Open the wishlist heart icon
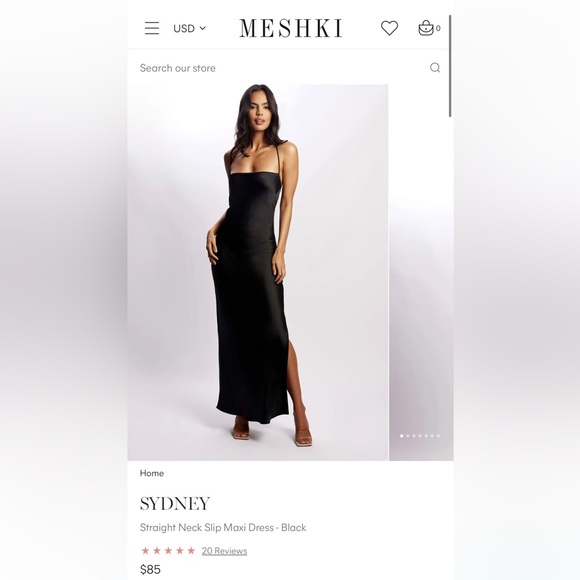 click(390, 28)
